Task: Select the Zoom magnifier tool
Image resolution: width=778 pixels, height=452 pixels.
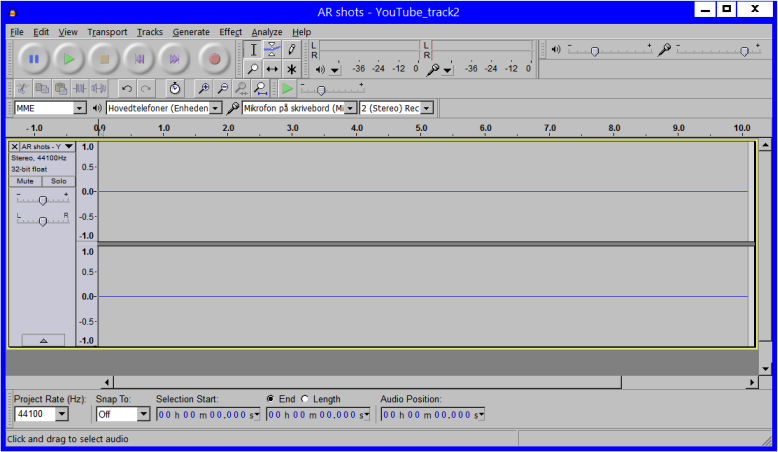Action: [x=253, y=68]
